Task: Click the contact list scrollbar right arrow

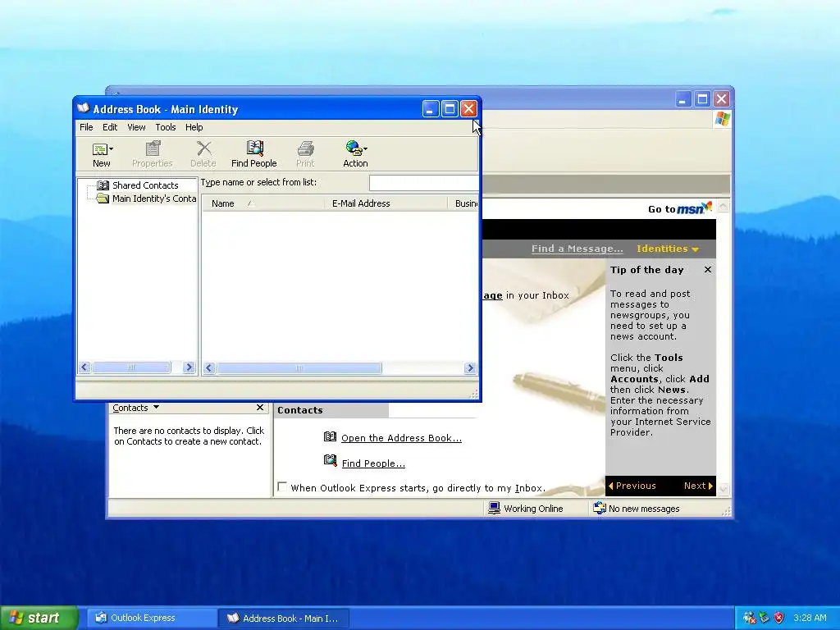Action: [470, 367]
